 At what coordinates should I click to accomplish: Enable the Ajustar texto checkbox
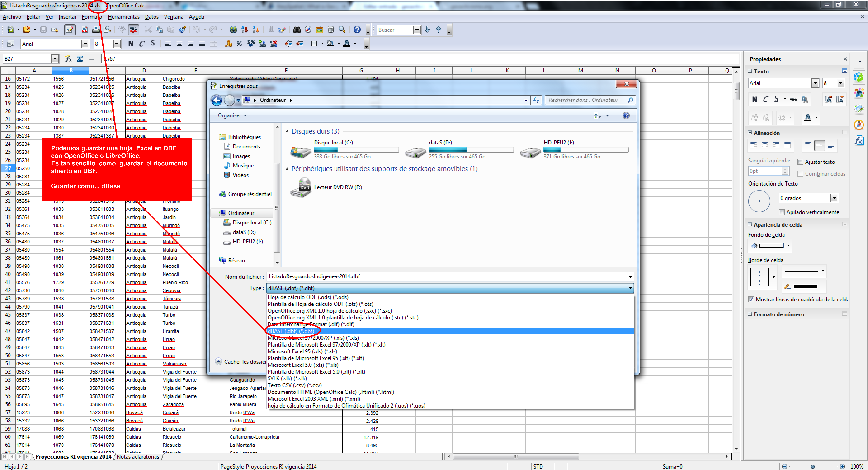[x=800, y=162]
